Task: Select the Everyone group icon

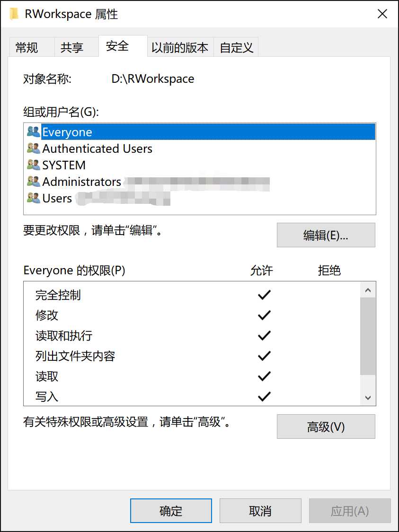Action: 33,132
